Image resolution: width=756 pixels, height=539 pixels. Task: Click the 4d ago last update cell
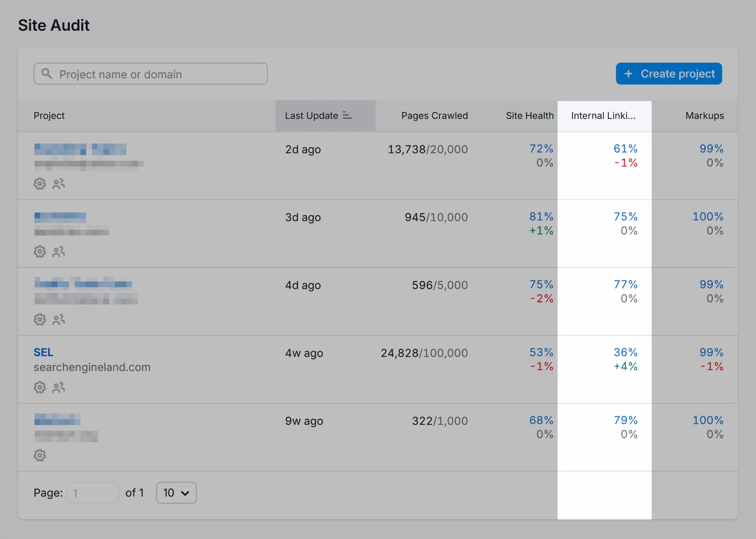(303, 285)
